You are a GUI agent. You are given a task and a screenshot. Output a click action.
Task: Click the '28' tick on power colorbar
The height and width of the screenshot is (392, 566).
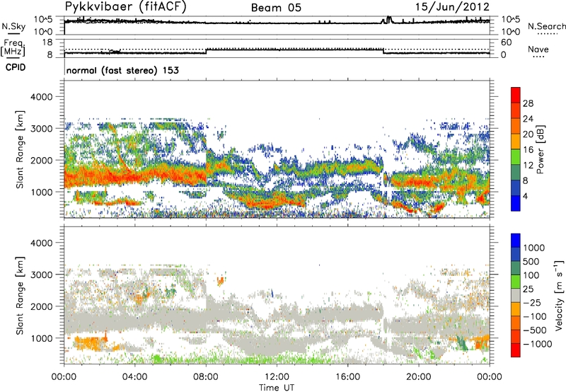tap(528, 103)
